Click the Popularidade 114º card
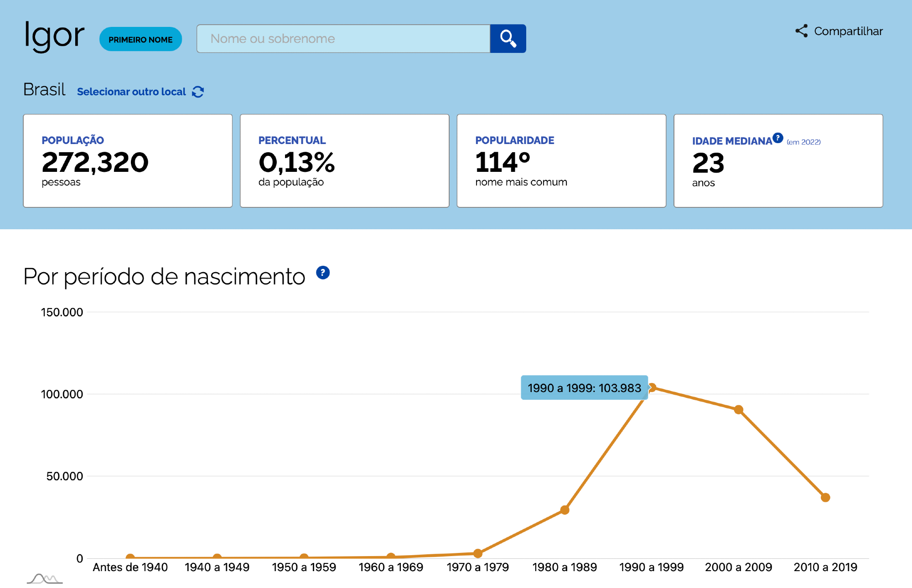Viewport: 912px width, 588px height. pyautogui.click(x=561, y=160)
